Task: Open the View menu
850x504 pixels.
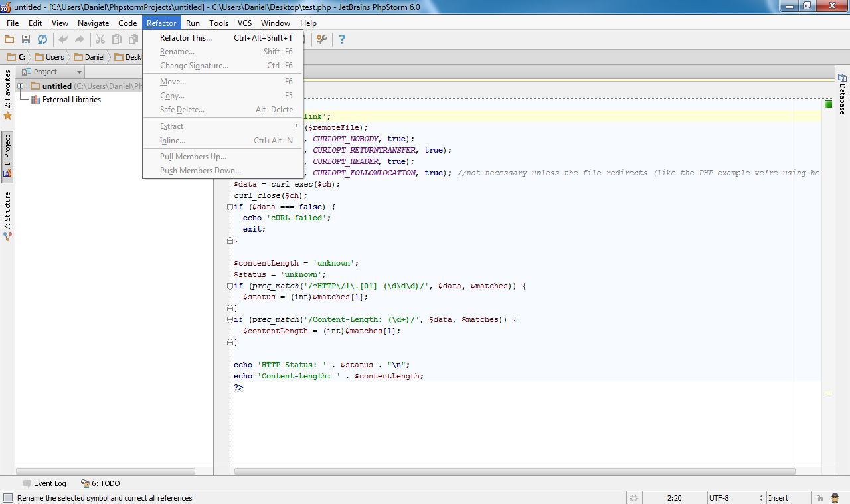Action: (60, 23)
